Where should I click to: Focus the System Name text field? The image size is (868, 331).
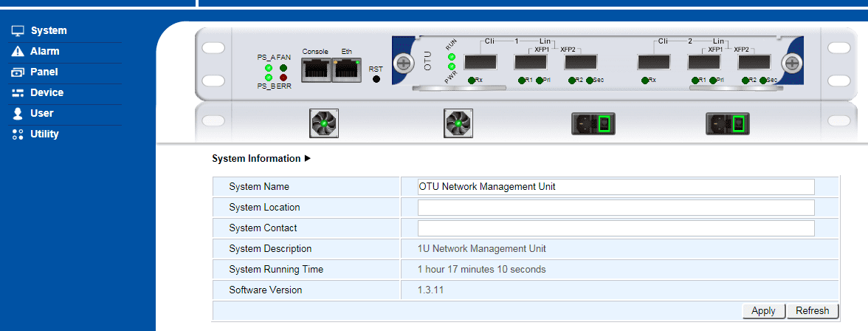[x=616, y=187]
